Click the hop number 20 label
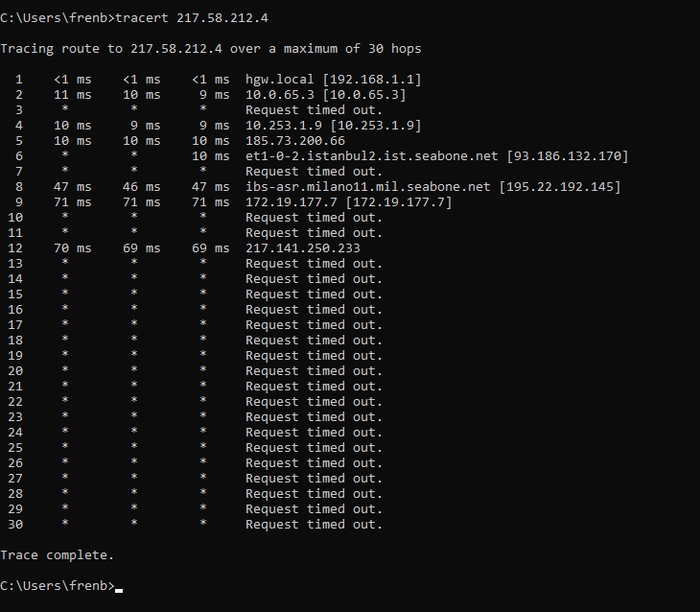Image resolution: width=700 pixels, height=612 pixels. tap(15, 371)
